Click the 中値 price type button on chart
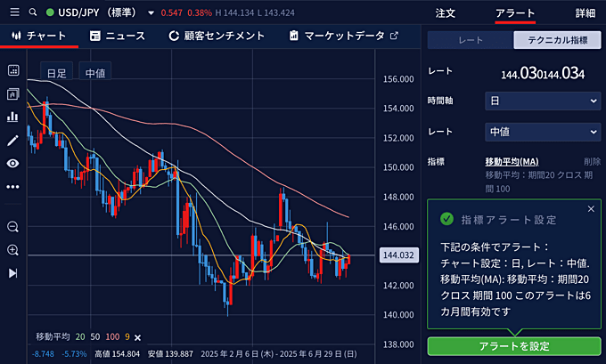This screenshot has height=364, width=606. [95, 73]
